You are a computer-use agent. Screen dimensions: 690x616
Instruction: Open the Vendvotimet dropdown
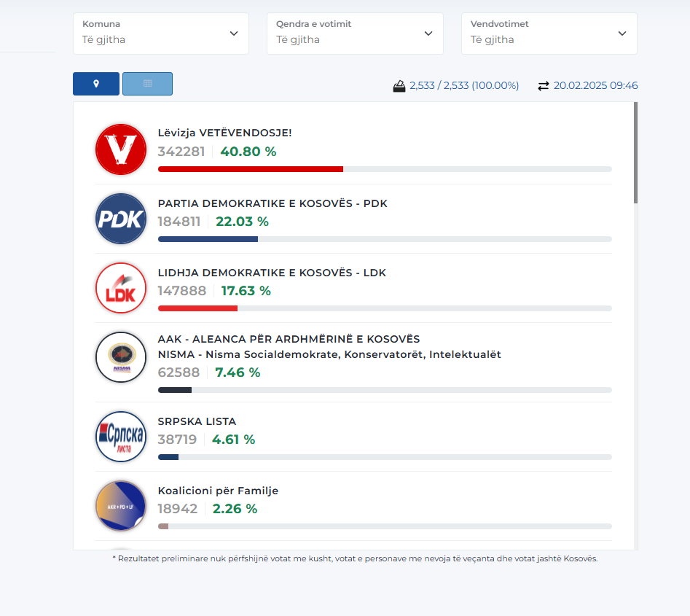[x=549, y=34]
